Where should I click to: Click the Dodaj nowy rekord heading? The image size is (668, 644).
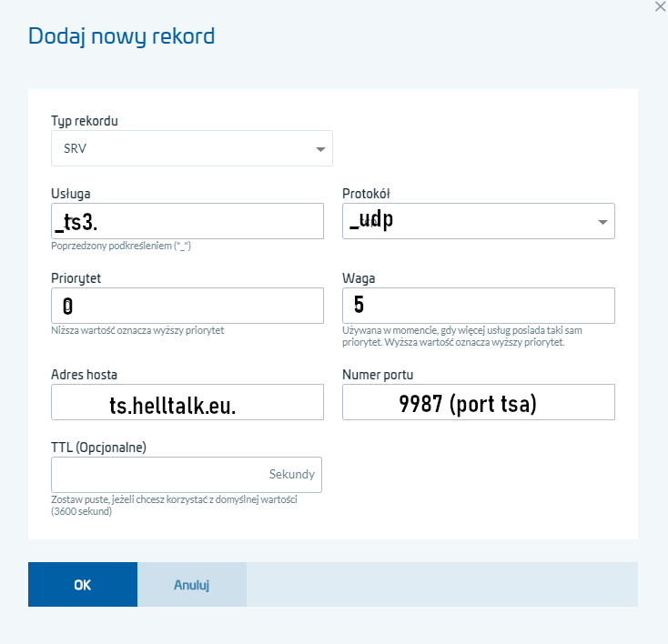point(121,36)
